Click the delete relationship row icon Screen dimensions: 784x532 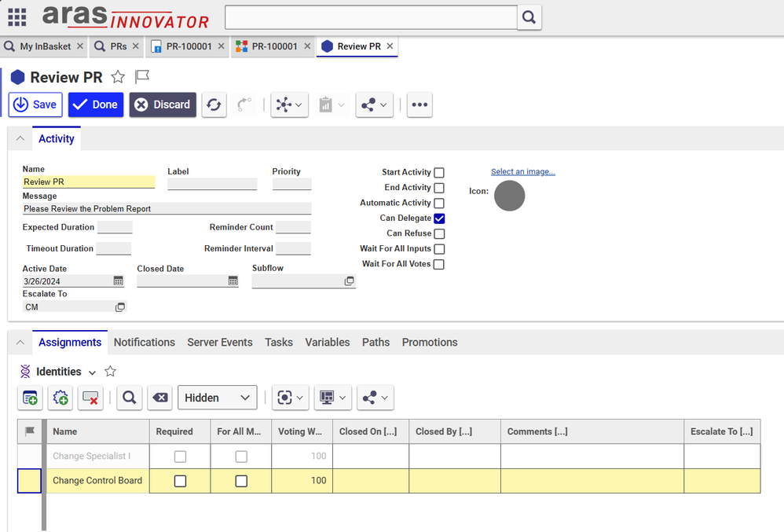point(90,398)
